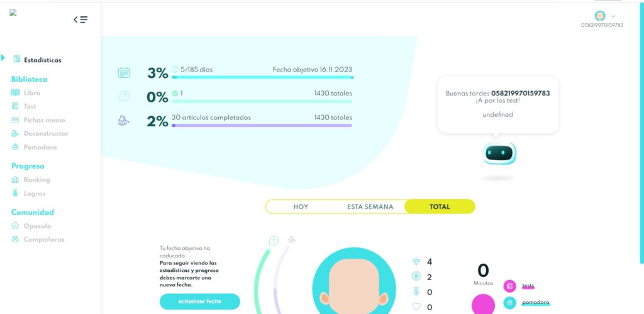
Task: Go to Fichas memo in sidebar
Action: [x=44, y=120]
